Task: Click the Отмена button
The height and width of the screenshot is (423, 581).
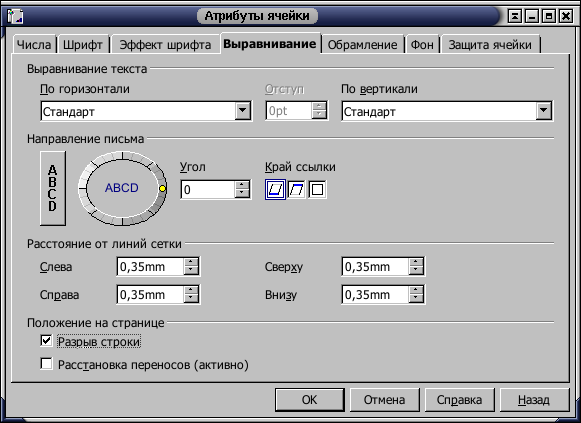Action: coord(384,400)
